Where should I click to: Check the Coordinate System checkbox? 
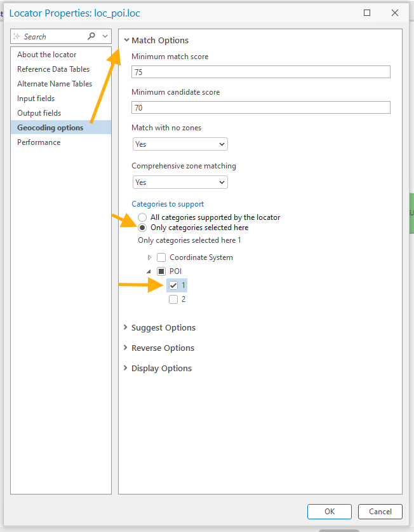click(161, 257)
